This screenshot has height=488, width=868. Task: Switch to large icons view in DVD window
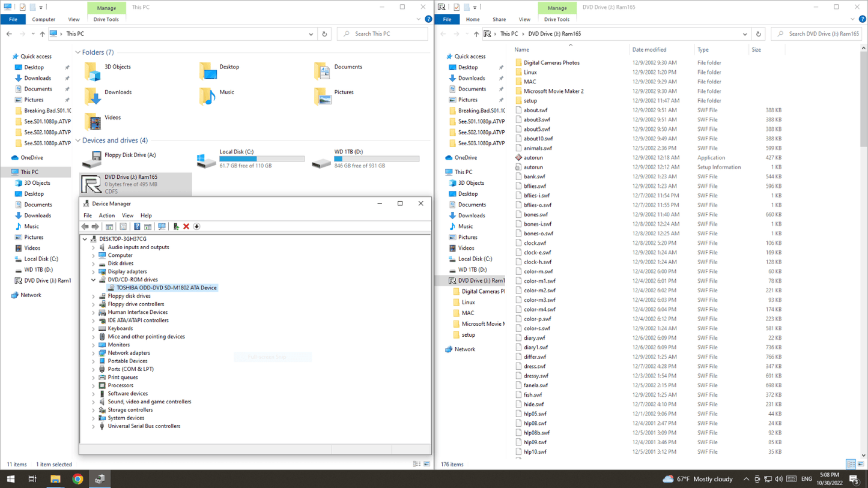click(861, 465)
